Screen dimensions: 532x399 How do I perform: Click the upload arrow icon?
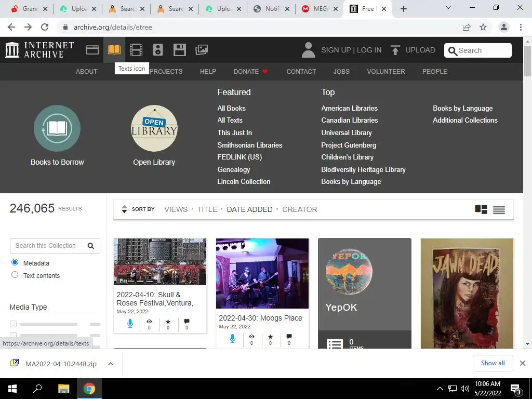click(x=395, y=50)
